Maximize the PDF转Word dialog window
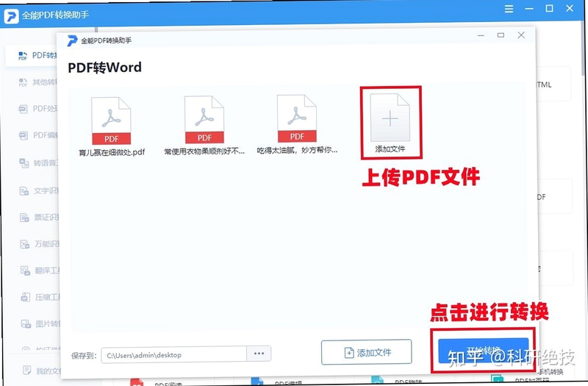 coord(501,35)
